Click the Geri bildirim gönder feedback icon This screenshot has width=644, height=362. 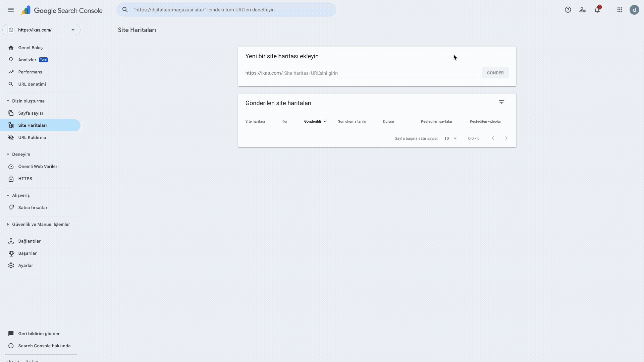click(11, 334)
